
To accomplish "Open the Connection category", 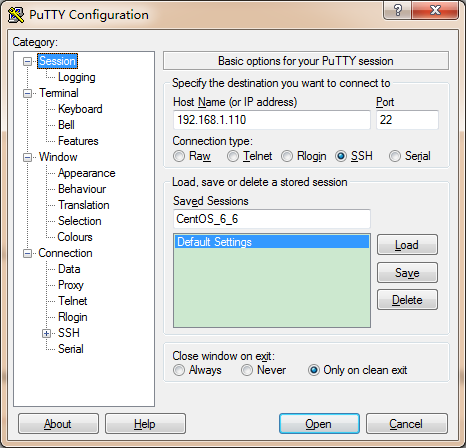I will tap(65, 253).
